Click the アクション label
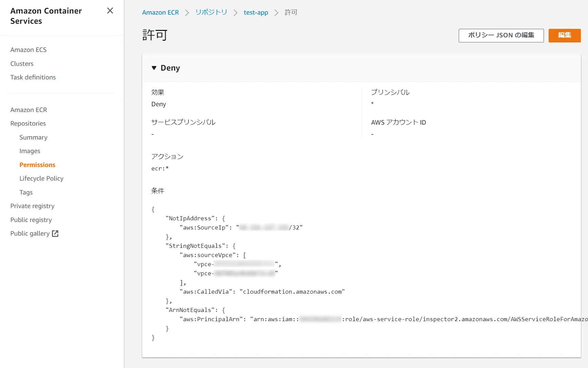Viewport: 588px width, 368px height. pyautogui.click(x=167, y=157)
